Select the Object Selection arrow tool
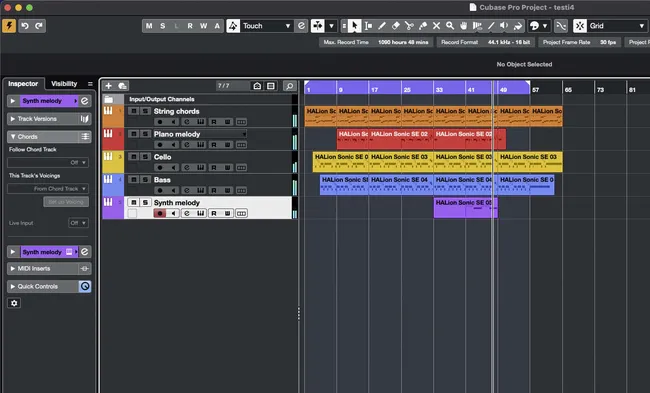The height and width of the screenshot is (393, 650). coord(354,26)
